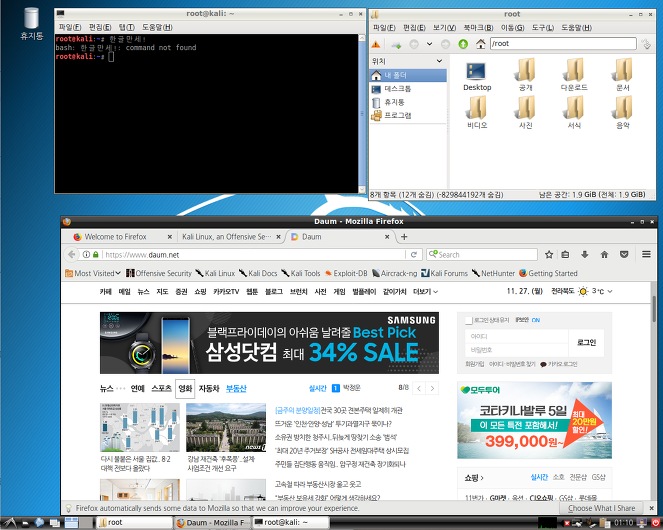This screenshot has width=663, height=530.
Task: Click the Firefox Search box
Action: [x=482, y=255]
